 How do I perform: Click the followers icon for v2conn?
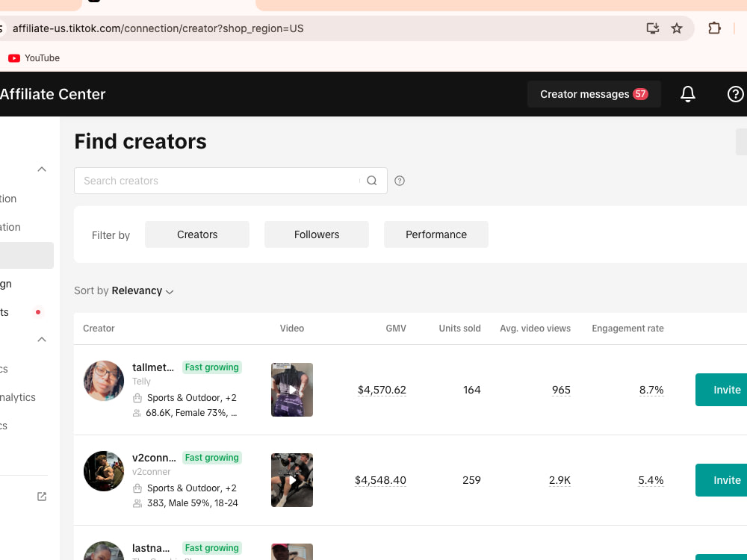click(x=137, y=503)
